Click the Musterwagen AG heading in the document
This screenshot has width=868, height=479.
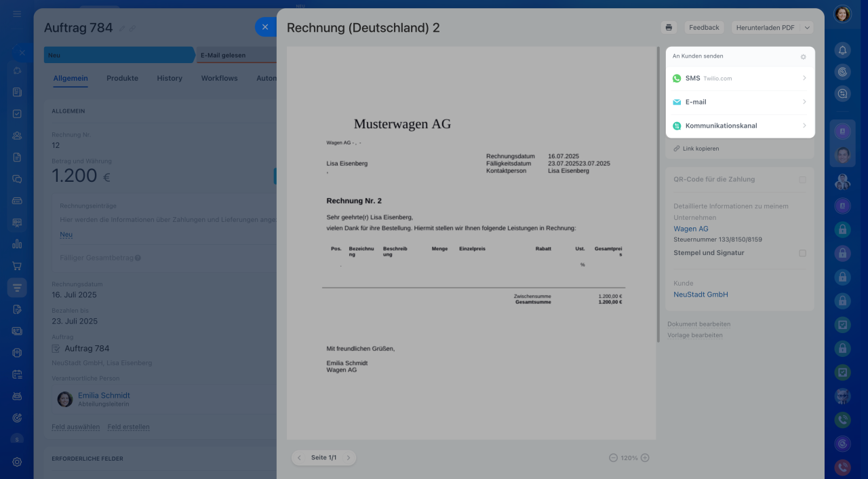pyautogui.click(x=402, y=124)
